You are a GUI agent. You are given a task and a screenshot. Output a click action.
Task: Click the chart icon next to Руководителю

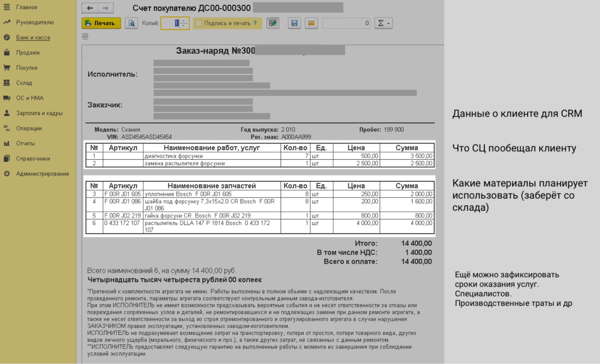(7, 22)
